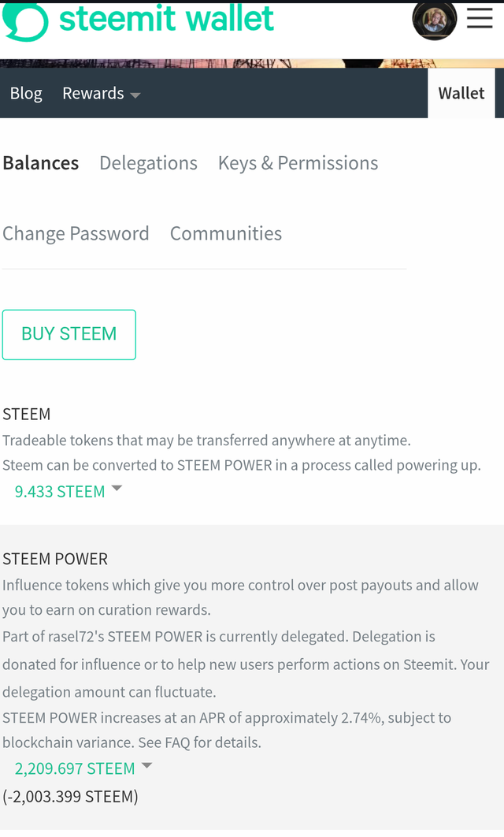The width and height of the screenshot is (504, 837).
Task: Select the Wallet tab
Action: point(461,93)
